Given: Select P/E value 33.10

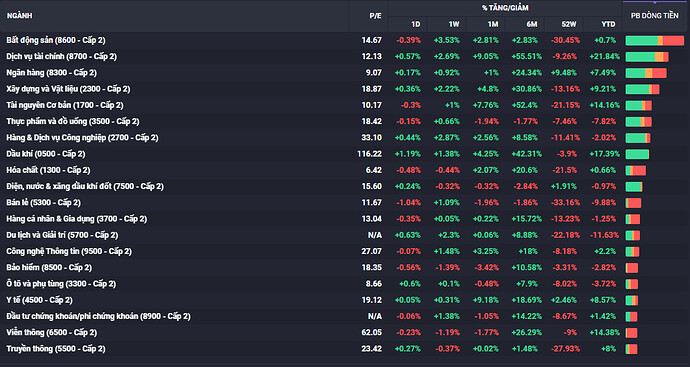Looking at the screenshot, I should click(x=372, y=138).
